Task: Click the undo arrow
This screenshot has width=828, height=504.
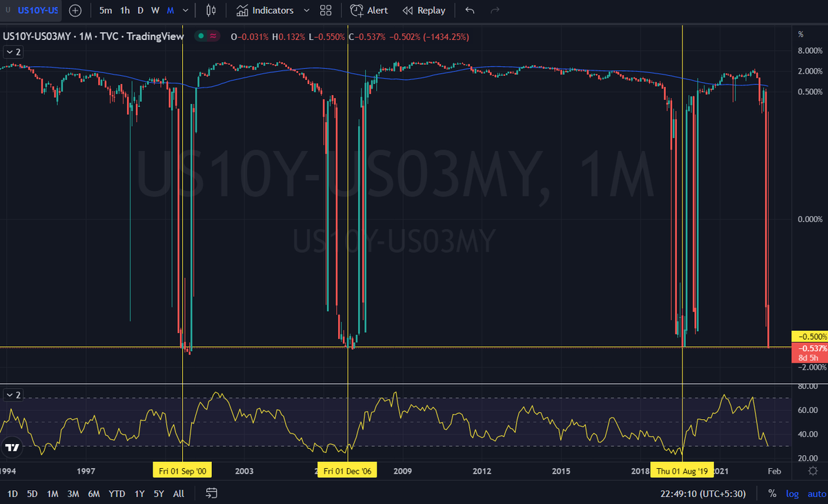Action: 470,10
